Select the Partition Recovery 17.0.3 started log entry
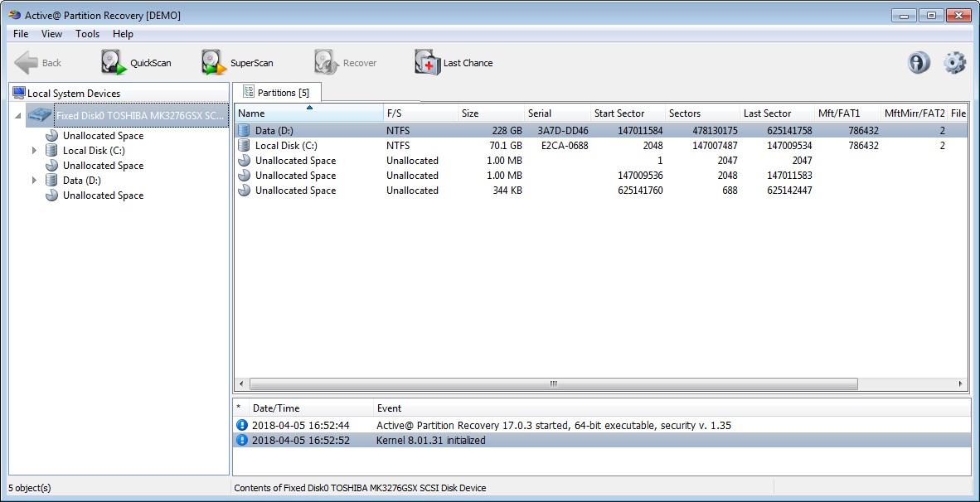Screen dimensions: 980x502 (601, 425)
